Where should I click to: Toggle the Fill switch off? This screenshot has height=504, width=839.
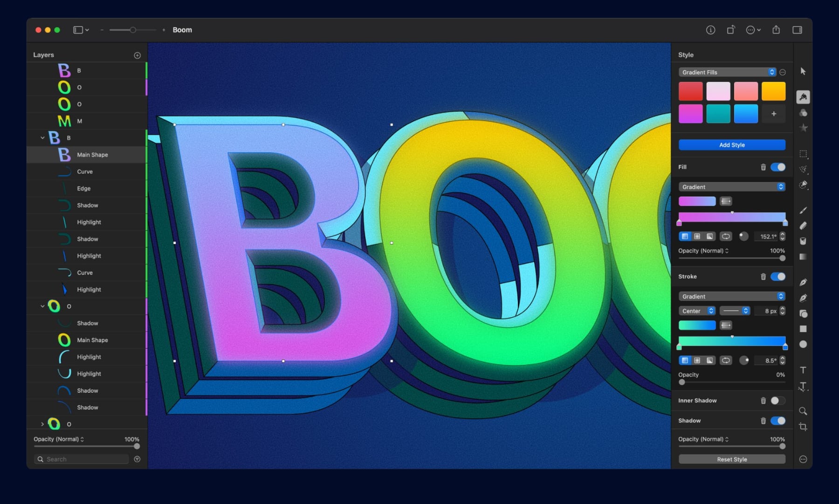click(x=777, y=167)
